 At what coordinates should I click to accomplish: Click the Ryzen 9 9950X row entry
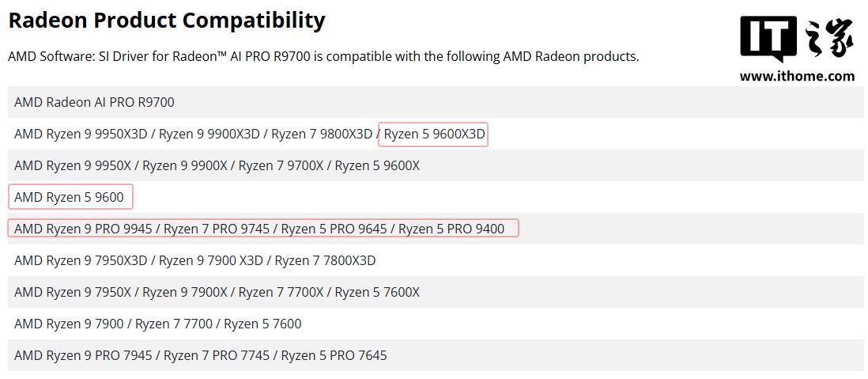pos(89,165)
